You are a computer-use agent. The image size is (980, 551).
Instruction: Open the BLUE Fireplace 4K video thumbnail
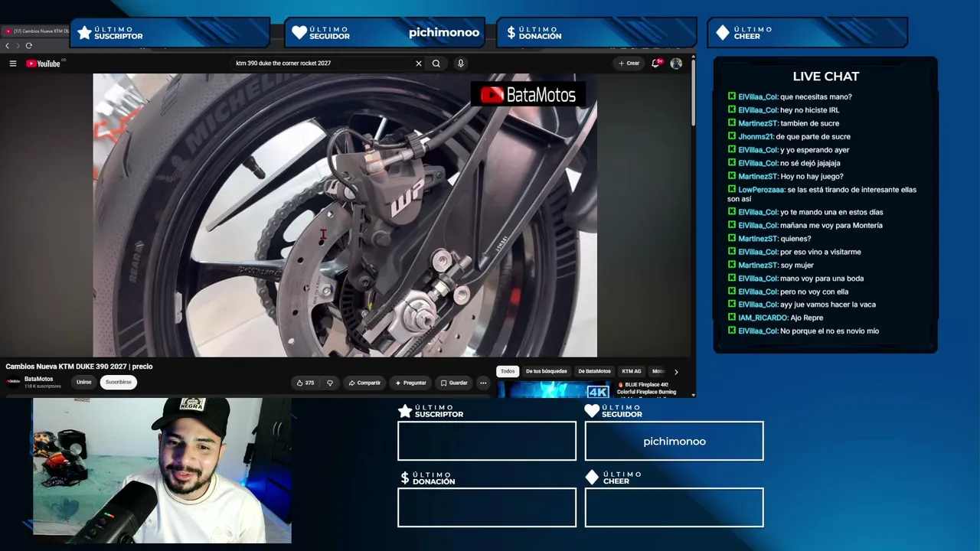[554, 390]
